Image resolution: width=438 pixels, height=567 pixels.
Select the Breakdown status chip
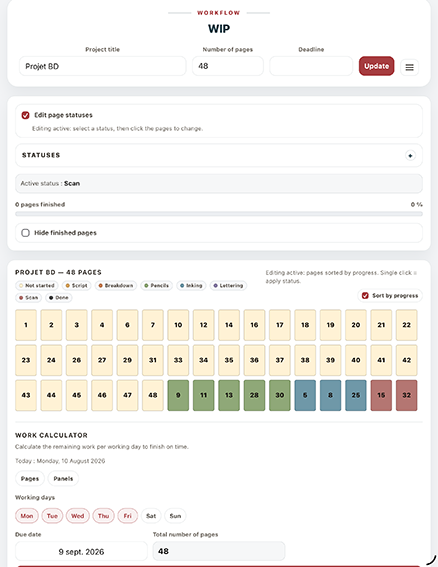coord(116,285)
